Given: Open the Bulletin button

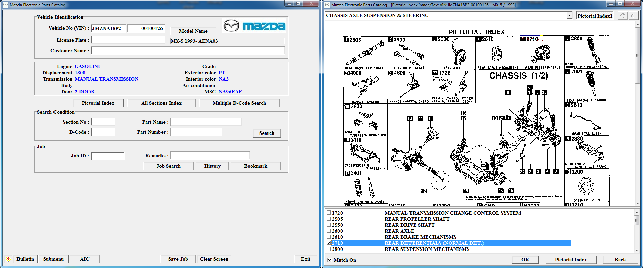Looking at the screenshot, I should [x=25, y=259].
